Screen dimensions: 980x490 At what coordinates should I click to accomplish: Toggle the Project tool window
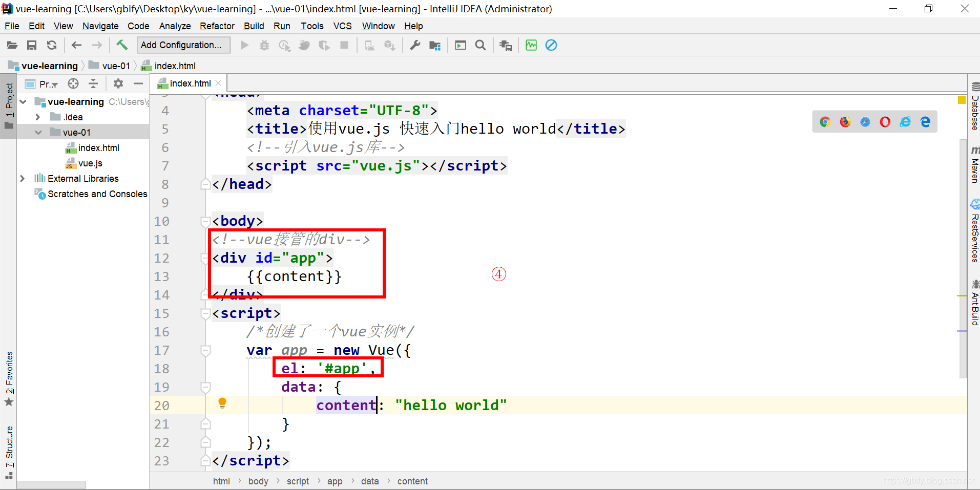tap(9, 106)
